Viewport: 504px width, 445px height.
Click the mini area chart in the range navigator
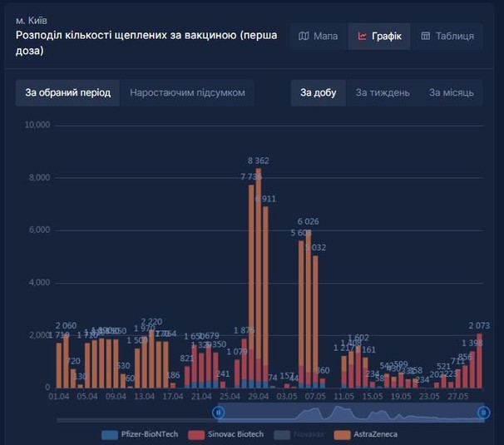click(x=349, y=413)
